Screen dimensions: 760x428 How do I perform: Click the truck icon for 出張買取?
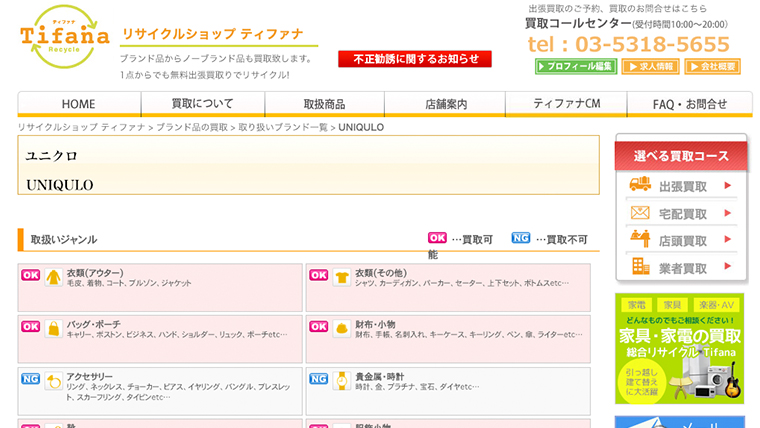click(x=640, y=184)
